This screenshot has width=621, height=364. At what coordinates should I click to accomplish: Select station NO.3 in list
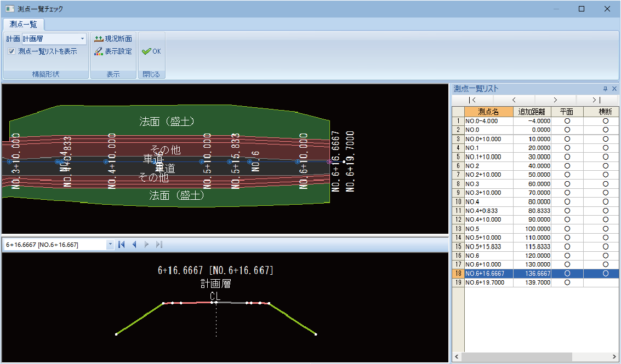[x=488, y=184]
